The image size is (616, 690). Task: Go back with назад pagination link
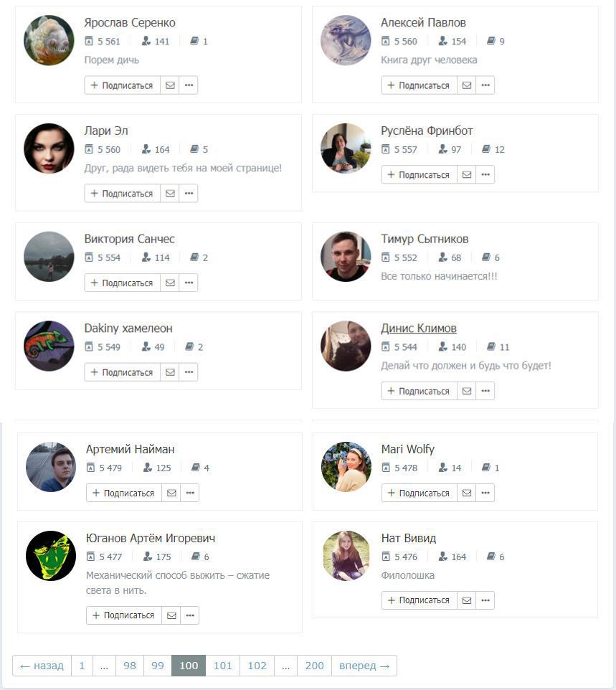click(42, 666)
